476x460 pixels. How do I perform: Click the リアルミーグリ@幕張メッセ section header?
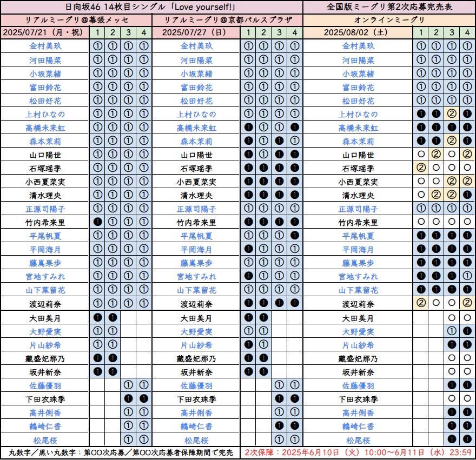[76, 20]
